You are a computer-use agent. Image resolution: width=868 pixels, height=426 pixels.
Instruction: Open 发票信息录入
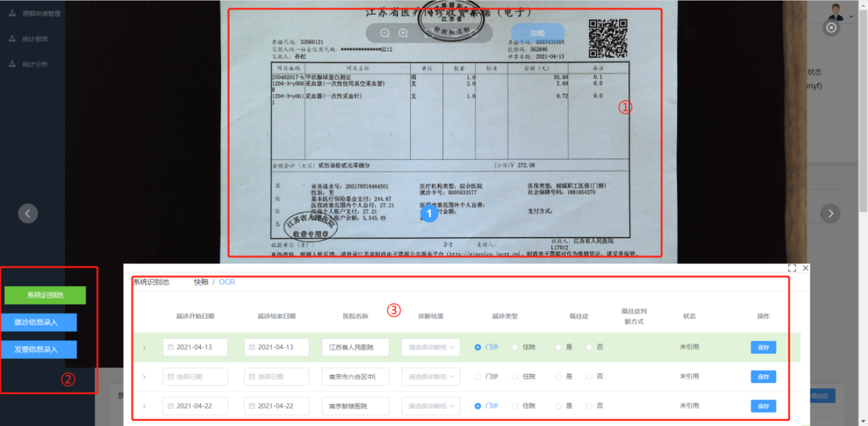(38, 349)
